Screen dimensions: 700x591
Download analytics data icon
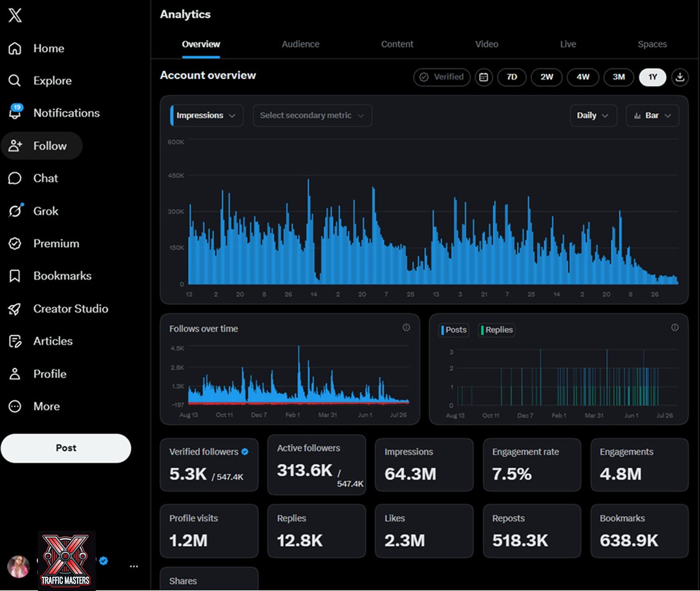pyautogui.click(x=679, y=77)
